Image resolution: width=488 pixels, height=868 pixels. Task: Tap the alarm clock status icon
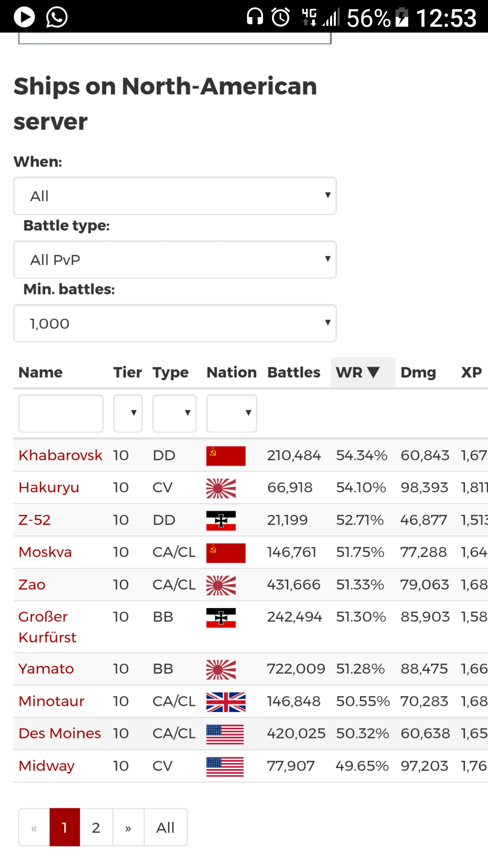point(281,17)
